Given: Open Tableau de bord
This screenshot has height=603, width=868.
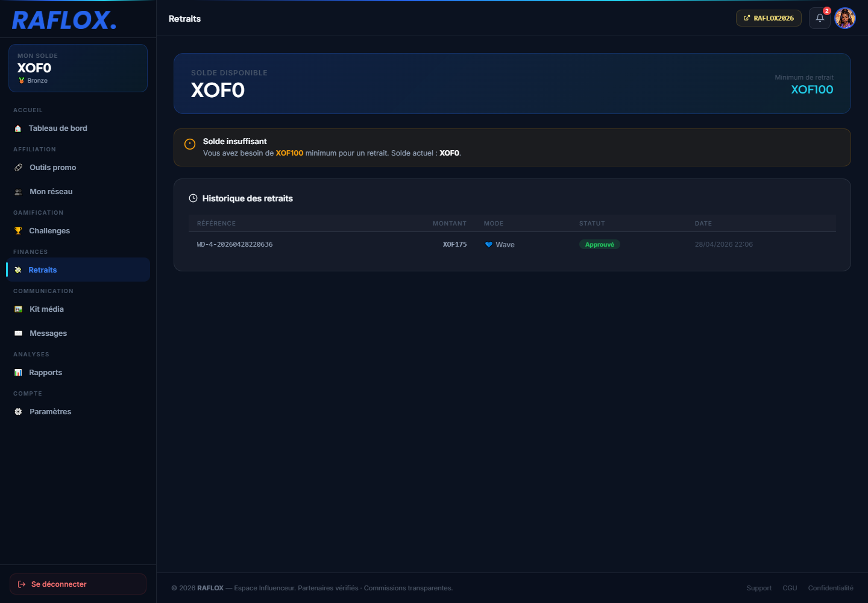Looking at the screenshot, I should point(78,128).
